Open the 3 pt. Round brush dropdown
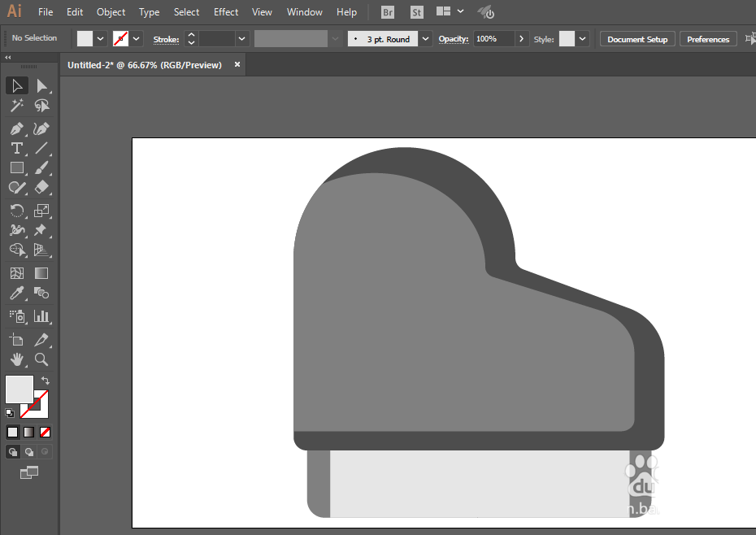The width and height of the screenshot is (756, 535). coord(426,39)
